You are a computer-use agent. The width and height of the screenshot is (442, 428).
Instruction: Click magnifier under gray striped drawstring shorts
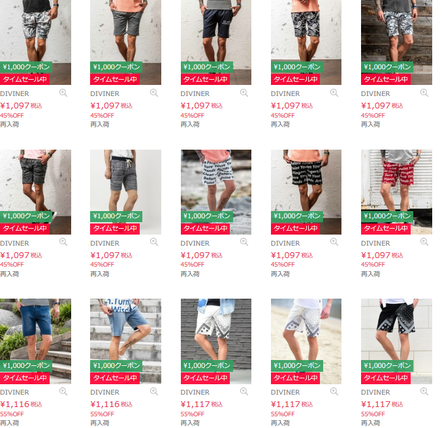pyautogui.click(x=154, y=242)
